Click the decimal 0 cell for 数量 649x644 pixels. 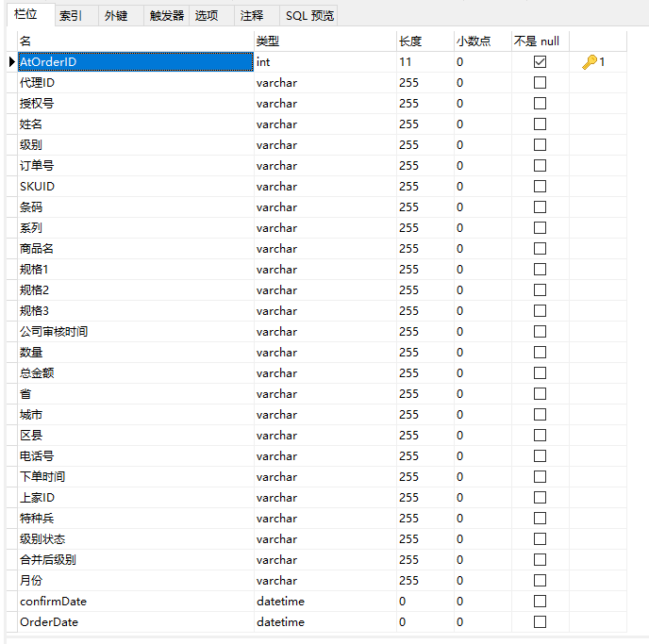click(483, 353)
